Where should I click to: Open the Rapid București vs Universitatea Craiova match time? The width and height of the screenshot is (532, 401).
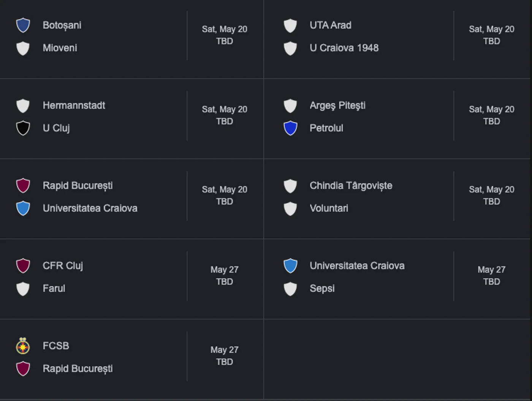click(225, 201)
